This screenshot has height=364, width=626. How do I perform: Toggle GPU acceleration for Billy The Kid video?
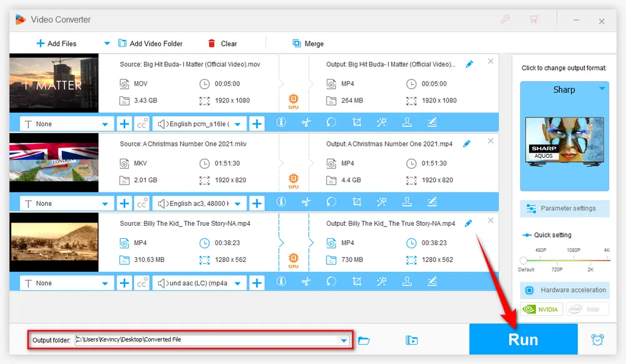coord(294,261)
